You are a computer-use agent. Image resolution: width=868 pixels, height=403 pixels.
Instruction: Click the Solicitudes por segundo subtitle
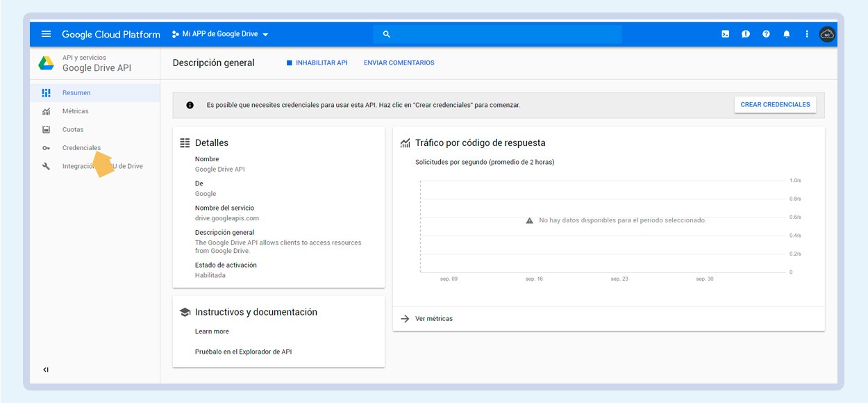point(485,162)
